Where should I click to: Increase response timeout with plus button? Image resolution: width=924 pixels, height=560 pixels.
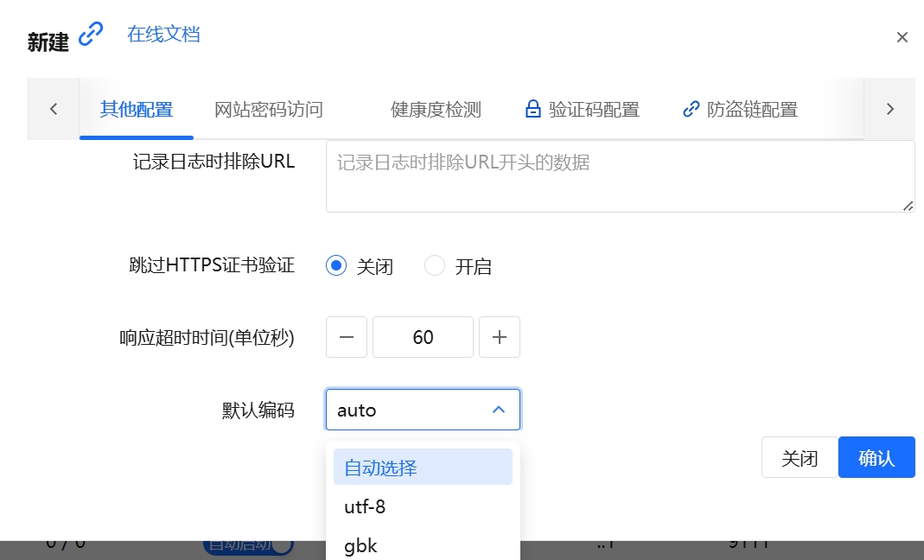(x=499, y=337)
